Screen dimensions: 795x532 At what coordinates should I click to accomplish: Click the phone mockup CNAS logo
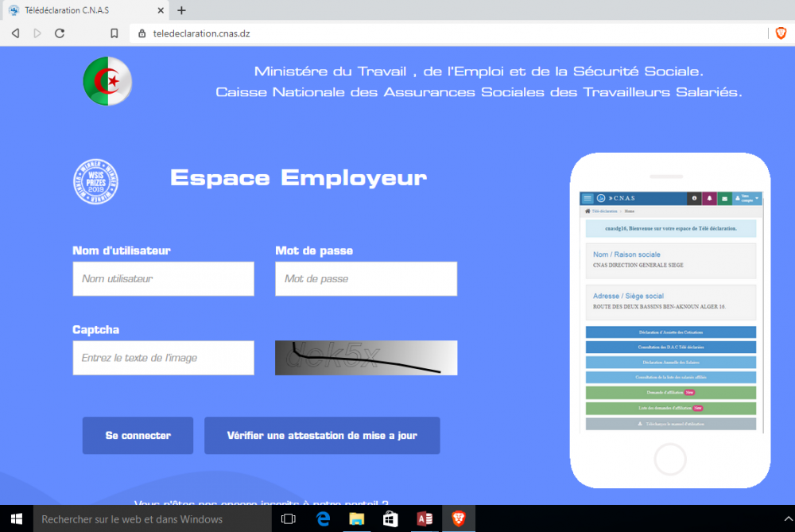[x=617, y=198]
